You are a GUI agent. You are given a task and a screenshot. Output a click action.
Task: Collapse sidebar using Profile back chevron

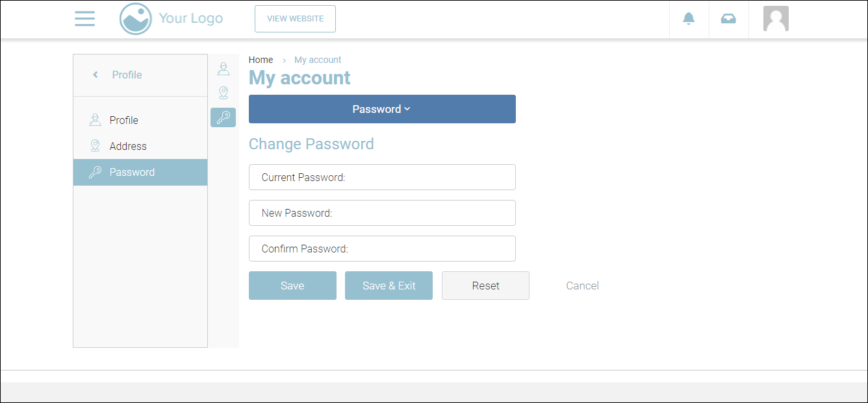pos(96,75)
